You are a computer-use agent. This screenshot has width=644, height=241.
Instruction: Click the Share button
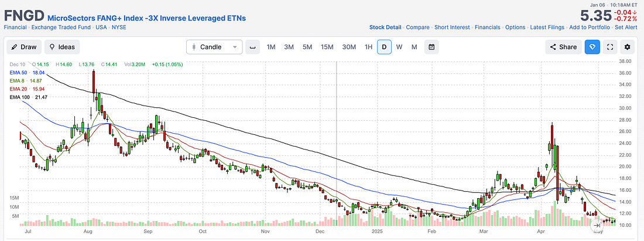click(x=563, y=47)
